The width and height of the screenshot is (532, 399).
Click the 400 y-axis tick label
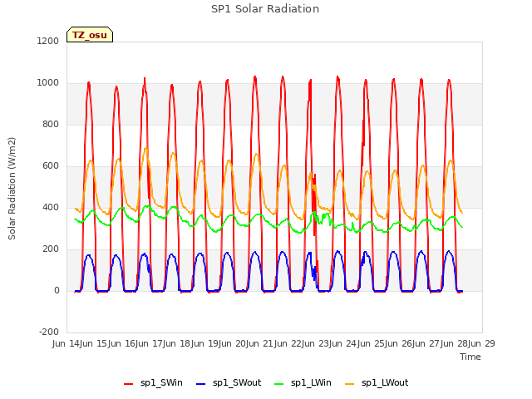[x=51, y=207]
